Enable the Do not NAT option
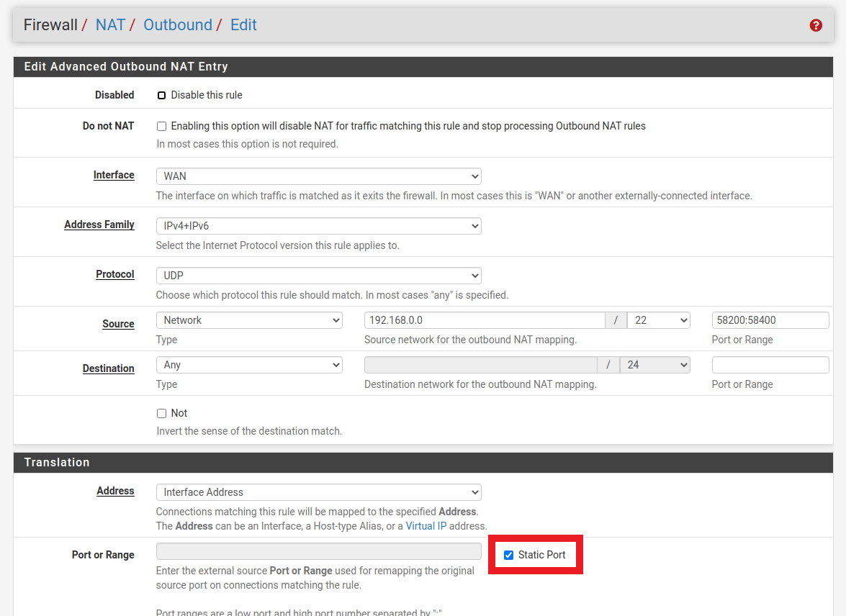 point(162,126)
